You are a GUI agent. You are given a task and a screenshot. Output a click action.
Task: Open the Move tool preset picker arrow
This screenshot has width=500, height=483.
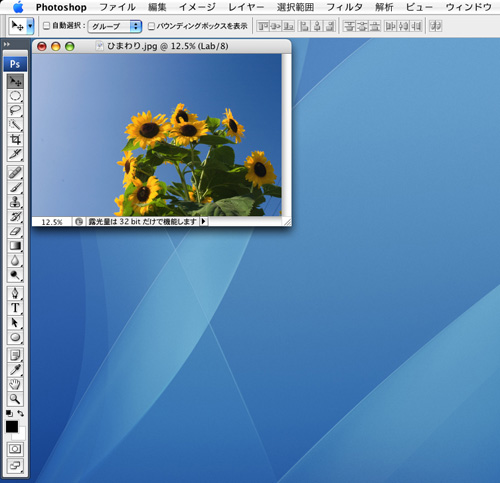click(30, 26)
